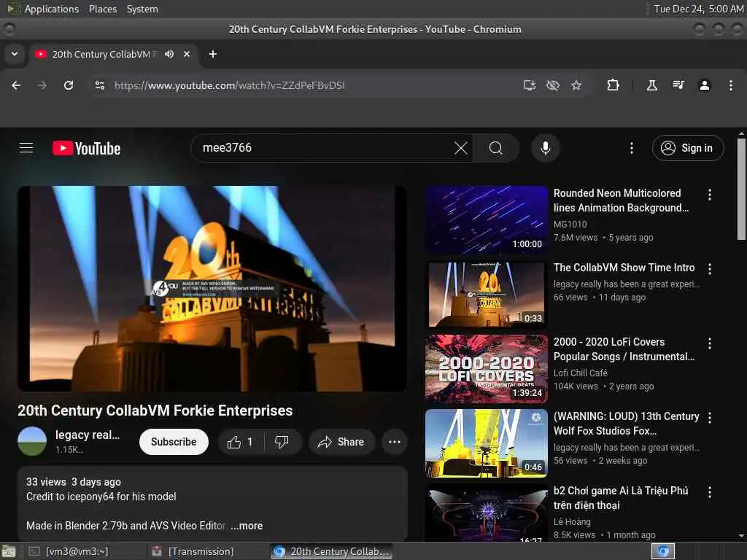747x560 pixels.
Task: Open the browser profile icon
Action: (x=705, y=85)
